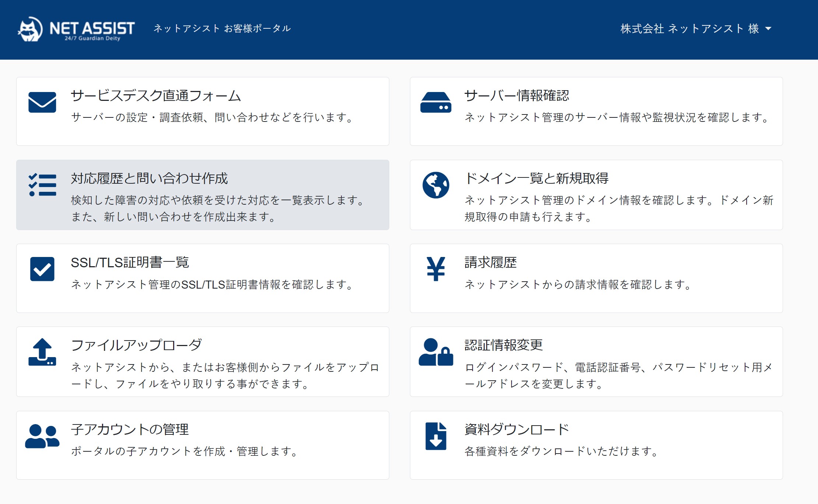Click the file download icon for materials
This screenshot has height=504, width=818.
[436, 436]
